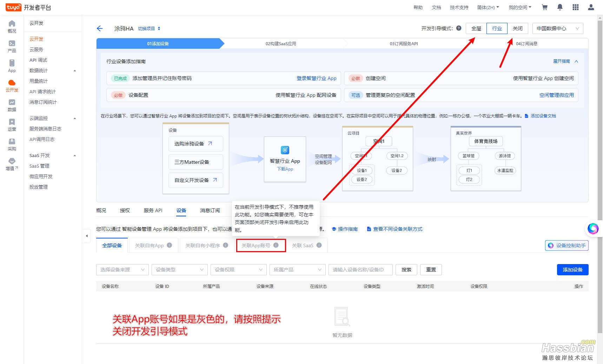603x364 pixels.
Task: Open 查看不同设备关联方式 link
Action: (395, 229)
